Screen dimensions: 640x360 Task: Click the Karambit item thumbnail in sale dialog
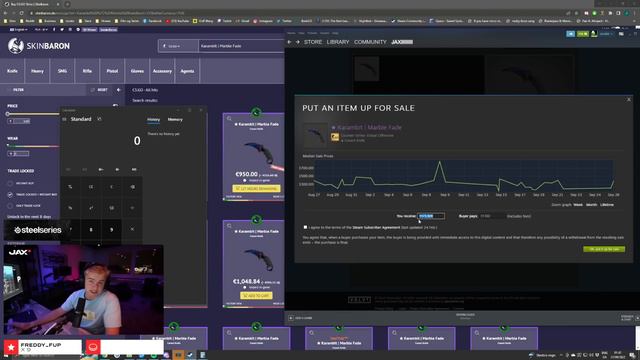tap(315, 135)
